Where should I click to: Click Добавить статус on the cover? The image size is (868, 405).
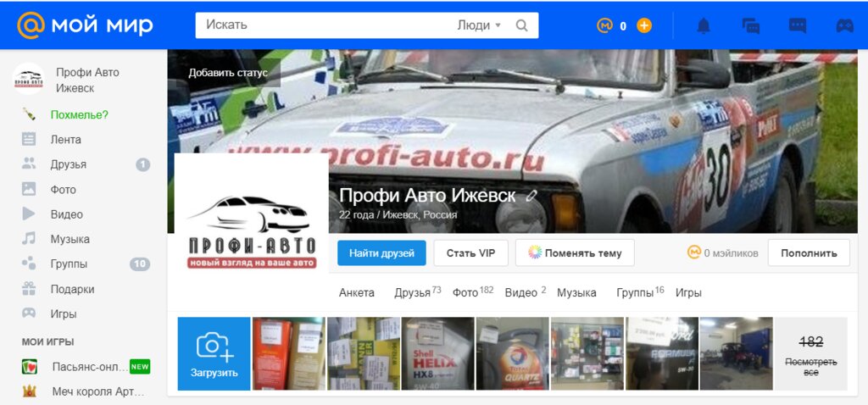[228, 73]
